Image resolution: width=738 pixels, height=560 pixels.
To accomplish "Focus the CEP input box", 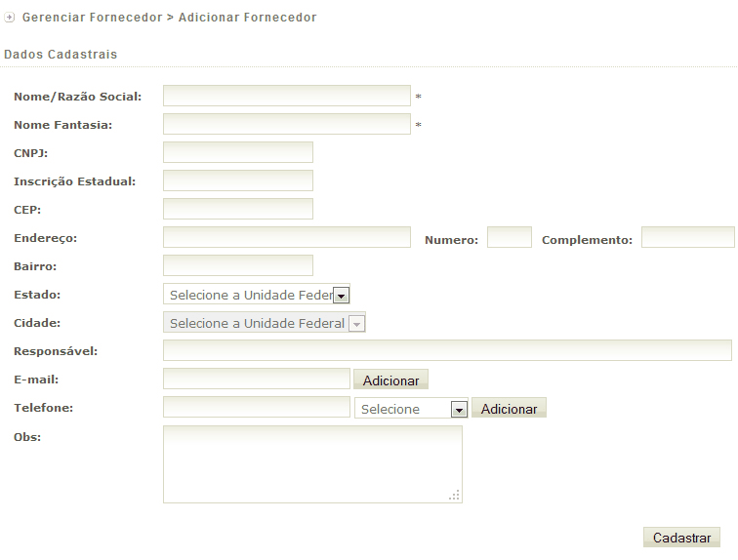I will (x=237, y=209).
